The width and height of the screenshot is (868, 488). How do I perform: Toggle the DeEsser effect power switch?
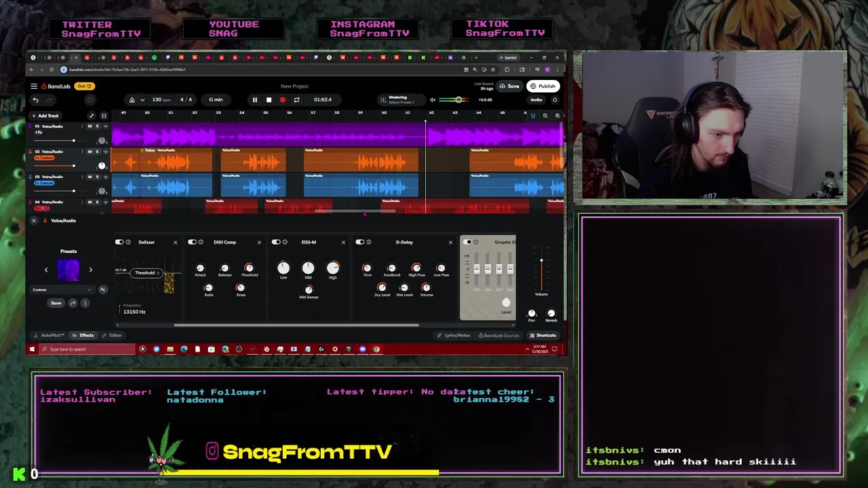pyautogui.click(x=119, y=242)
